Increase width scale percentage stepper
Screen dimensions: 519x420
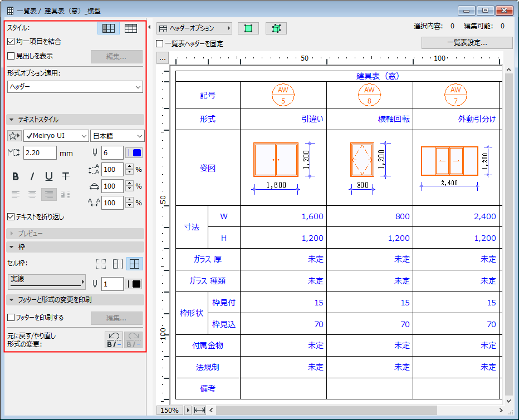pyautogui.click(x=129, y=183)
